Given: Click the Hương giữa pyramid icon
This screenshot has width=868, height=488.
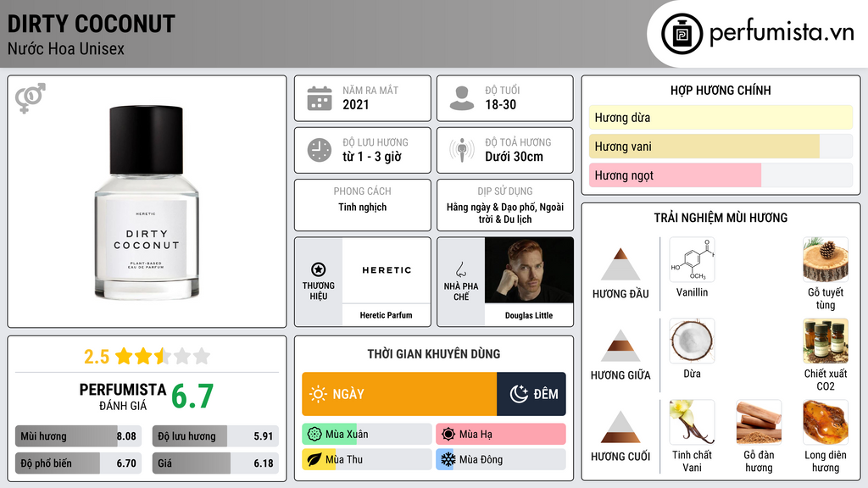Looking at the screenshot, I should pos(620,346).
